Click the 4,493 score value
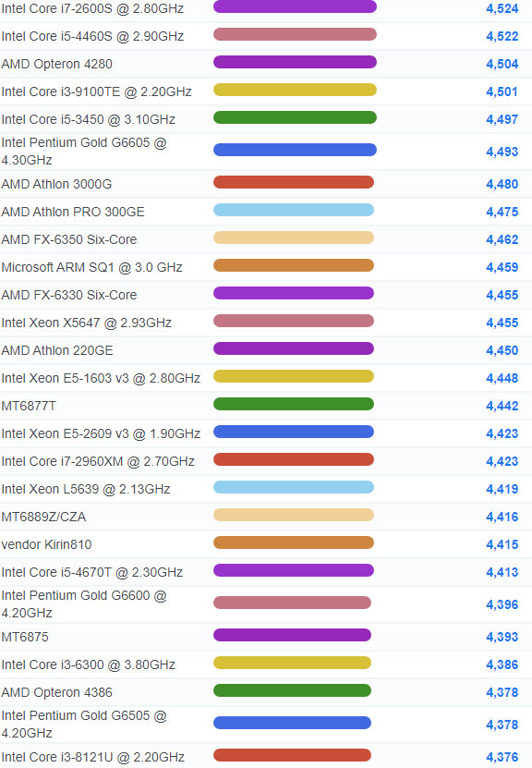 pyautogui.click(x=502, y=152)
